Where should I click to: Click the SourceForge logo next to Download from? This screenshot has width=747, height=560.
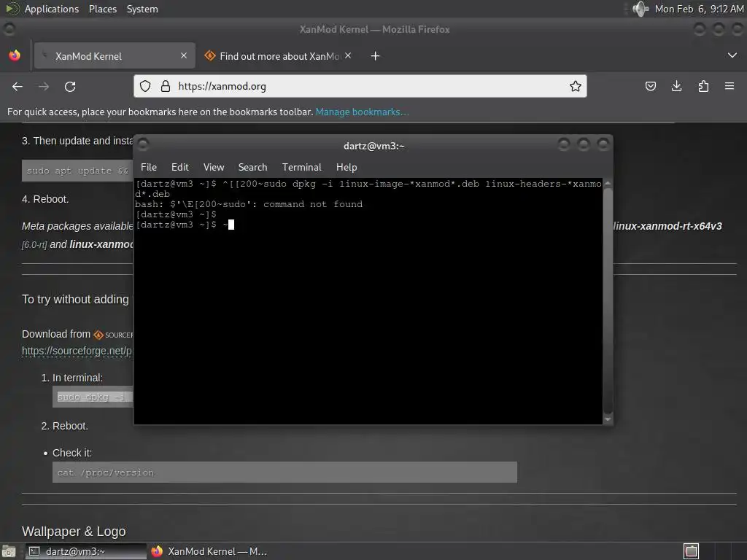[x=113, y=335]
